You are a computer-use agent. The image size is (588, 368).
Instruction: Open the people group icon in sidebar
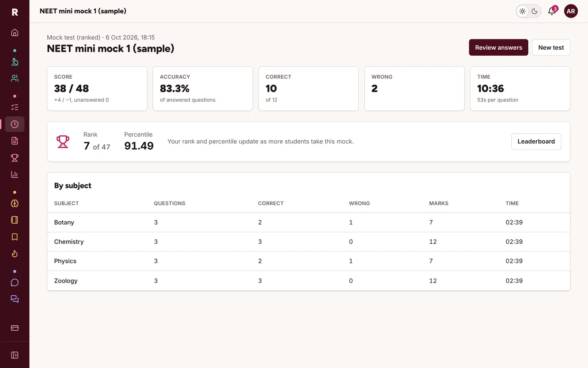coord(15,78)
